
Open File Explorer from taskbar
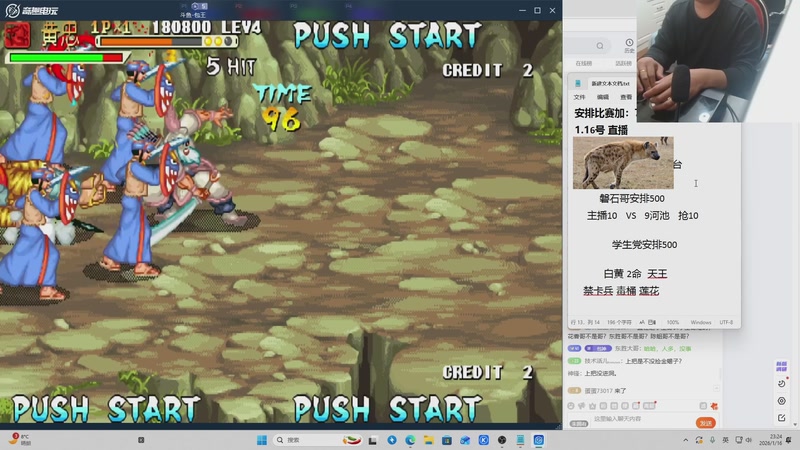(429, 440)
